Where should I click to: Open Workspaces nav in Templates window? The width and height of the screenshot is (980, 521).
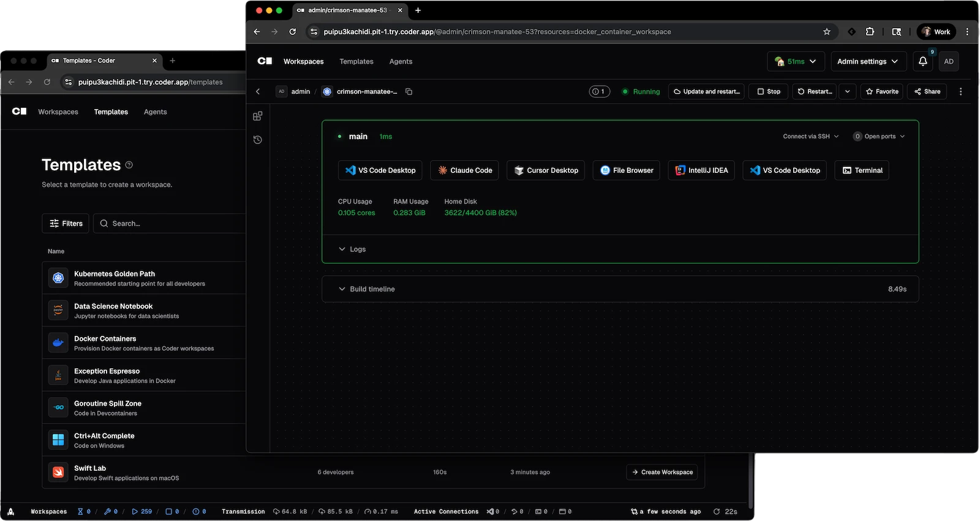(x=58, y=112)
